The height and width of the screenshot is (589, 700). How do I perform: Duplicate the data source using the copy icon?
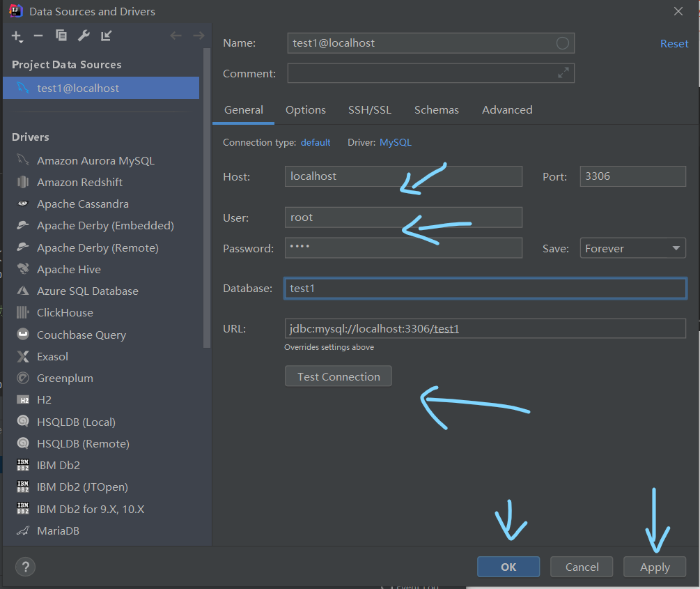click(61, 36)
